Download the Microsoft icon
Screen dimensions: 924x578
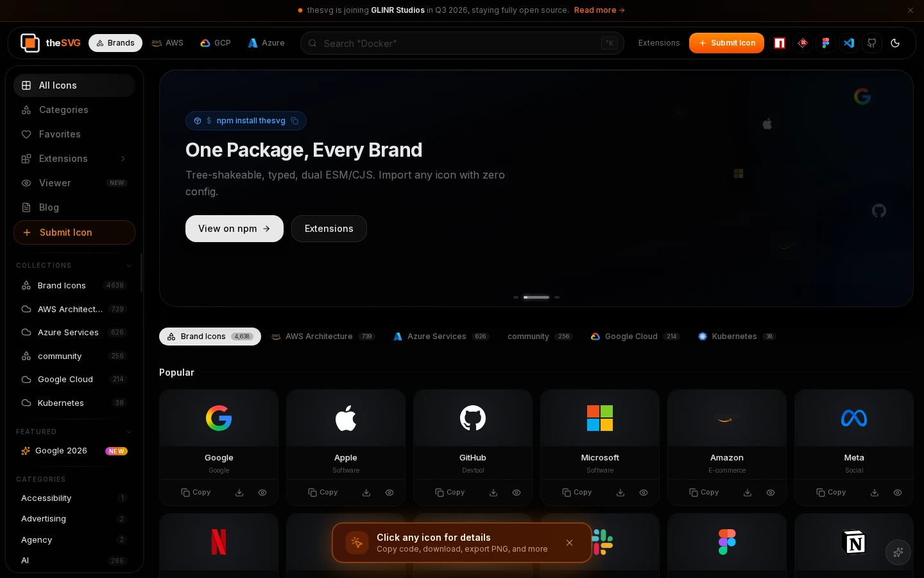click(620, 493)
